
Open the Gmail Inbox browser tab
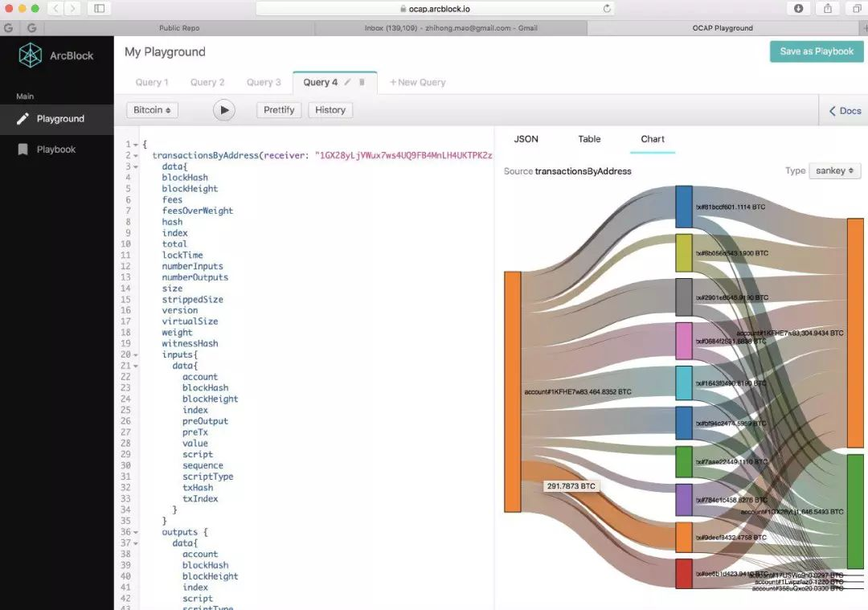pos(451,27)
